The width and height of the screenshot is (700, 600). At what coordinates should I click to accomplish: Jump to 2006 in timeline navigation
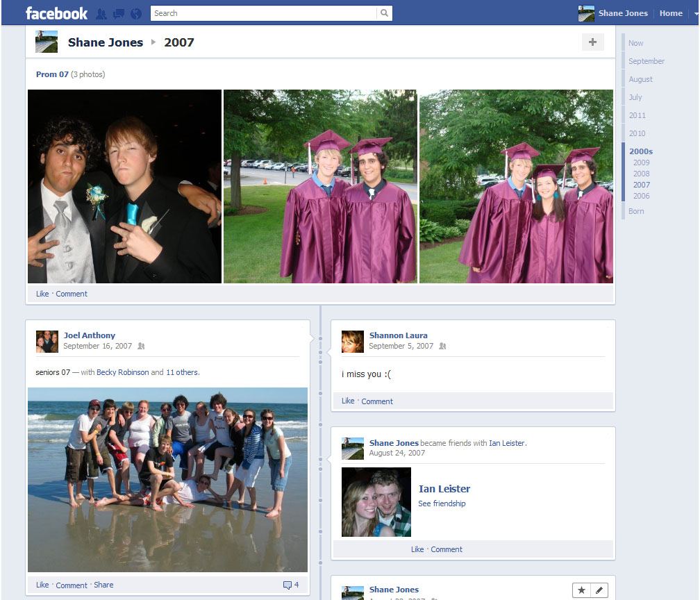click(641, 196)
